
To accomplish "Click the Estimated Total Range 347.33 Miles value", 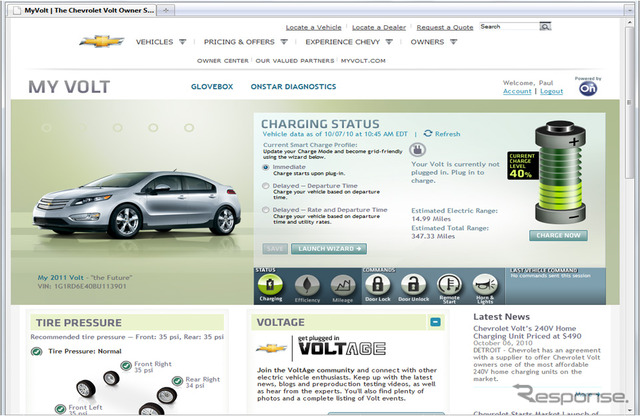I will (433, 236).
